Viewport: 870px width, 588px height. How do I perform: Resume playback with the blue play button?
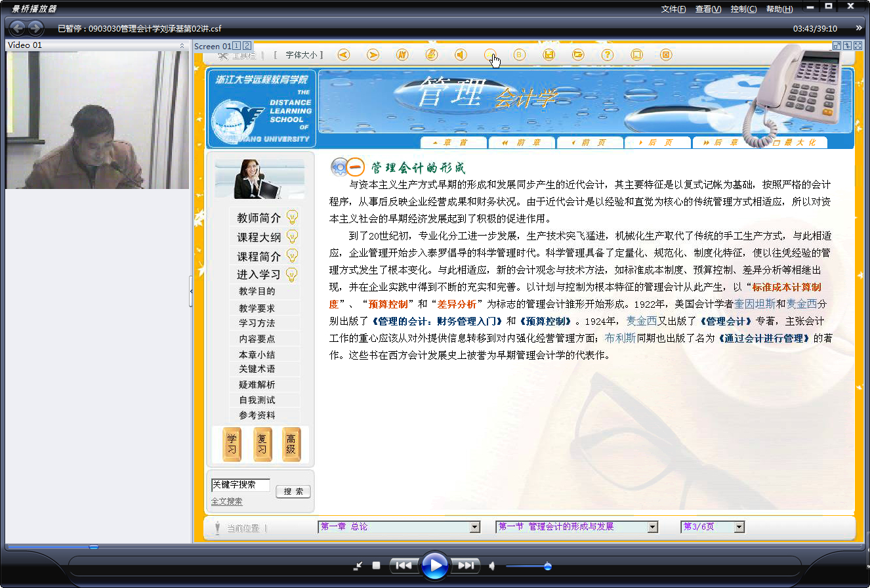tap(434, 565)
